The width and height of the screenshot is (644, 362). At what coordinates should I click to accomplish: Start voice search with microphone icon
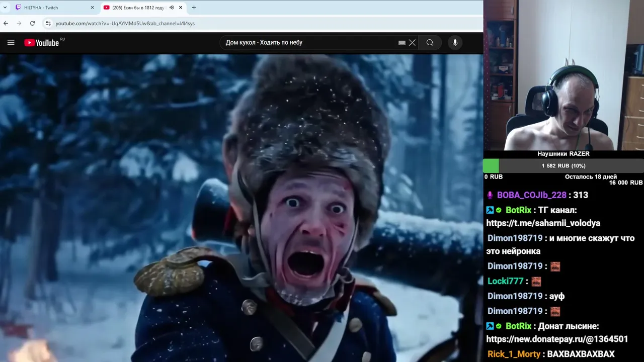pyautogui.click(x=455, y=43)
